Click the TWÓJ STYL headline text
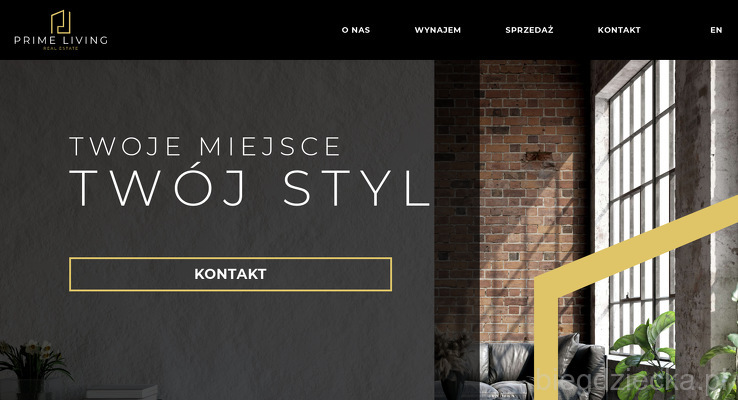This screenshot has width=738, height=400. (250, 187)
